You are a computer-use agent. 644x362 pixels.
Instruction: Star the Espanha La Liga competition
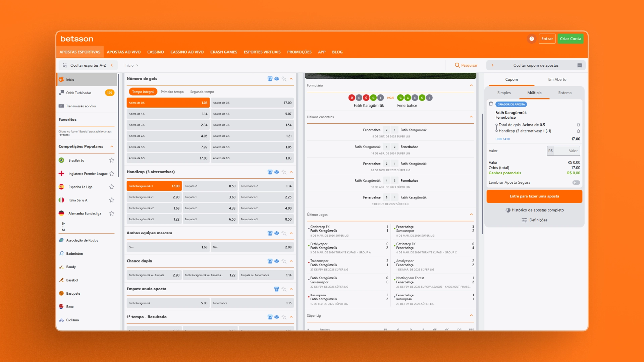[112, 187]
